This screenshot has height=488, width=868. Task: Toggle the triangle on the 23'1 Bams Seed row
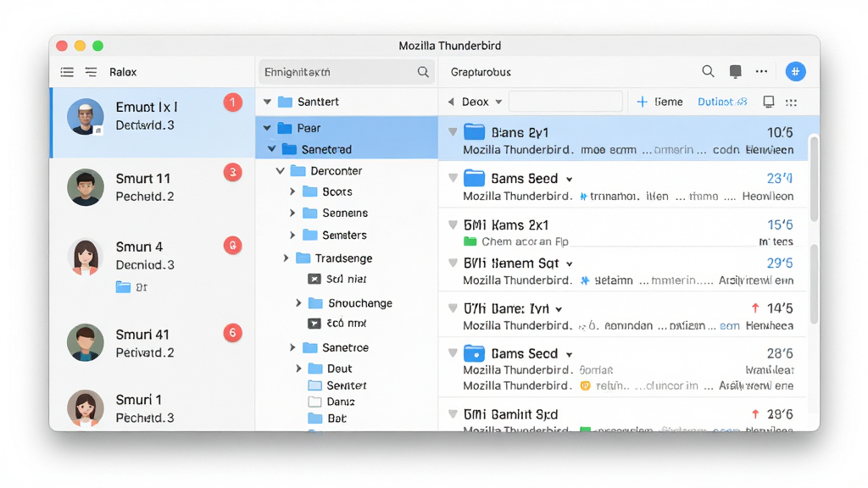(x=453, y=178)
